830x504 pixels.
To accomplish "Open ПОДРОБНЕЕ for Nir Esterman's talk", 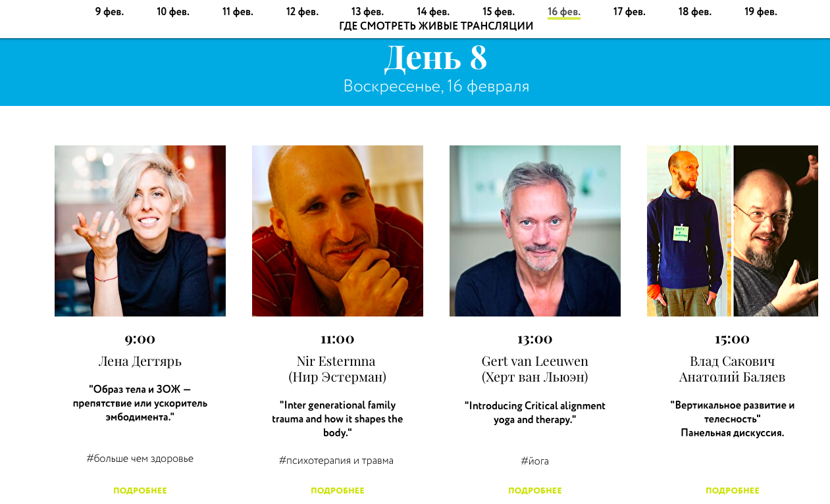I will point(338,491).
